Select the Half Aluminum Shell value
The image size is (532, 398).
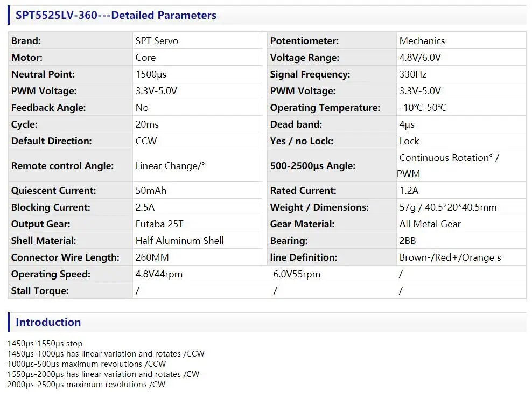coord(179,241)
